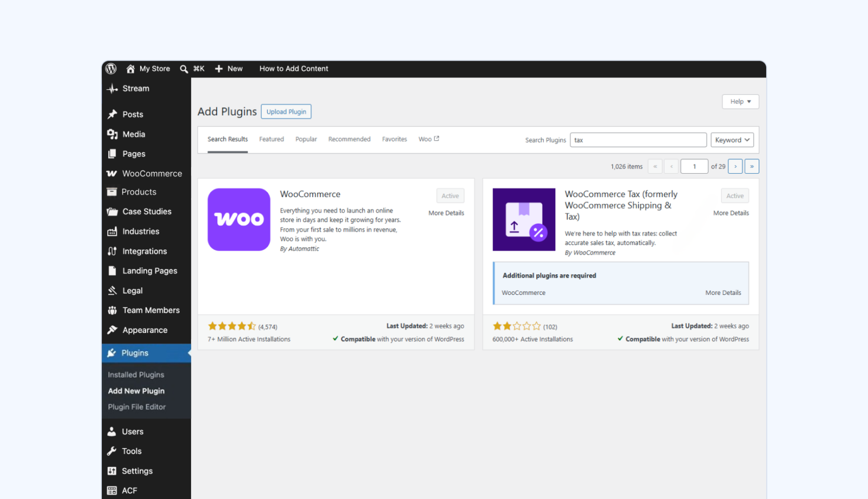Click the Search Plugins text field
This screenshot has width=868, height=499.
click(x=638, y=140)
